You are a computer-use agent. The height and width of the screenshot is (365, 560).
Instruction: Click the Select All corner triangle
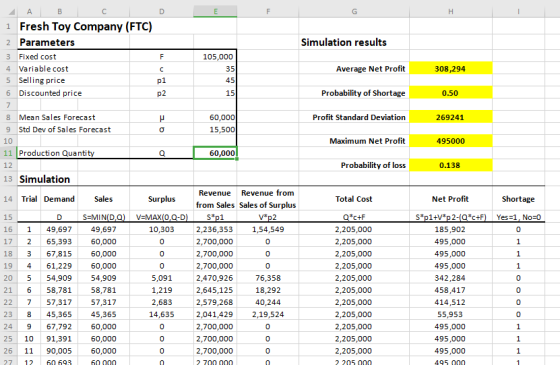12,12
